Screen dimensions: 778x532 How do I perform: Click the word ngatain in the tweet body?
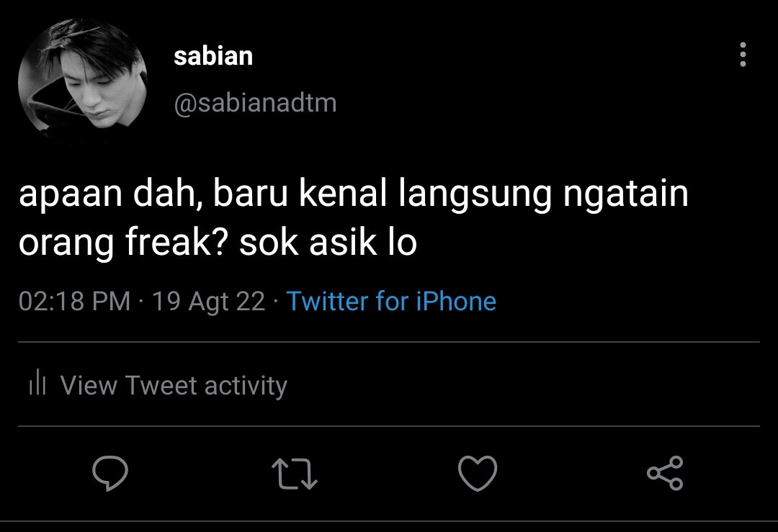tap(626, 194)
